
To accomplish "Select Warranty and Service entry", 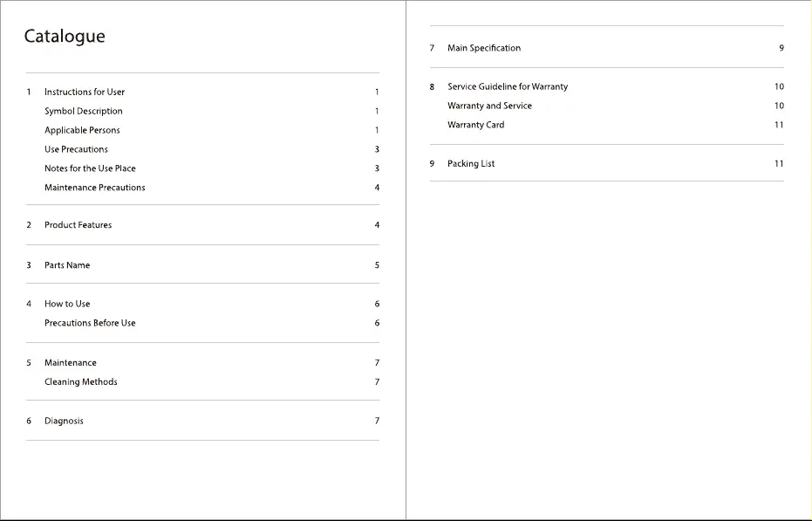I will click(489, 106).
